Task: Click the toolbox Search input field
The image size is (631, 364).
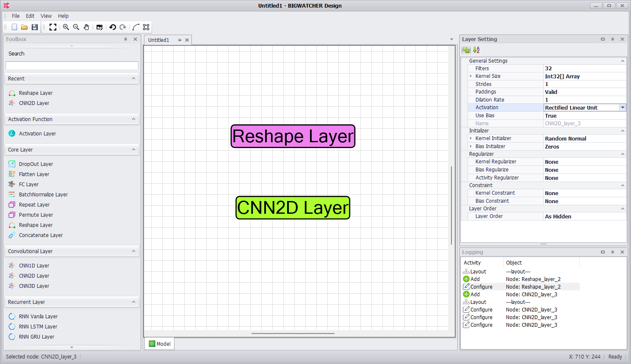Action: tap(72, 66)
